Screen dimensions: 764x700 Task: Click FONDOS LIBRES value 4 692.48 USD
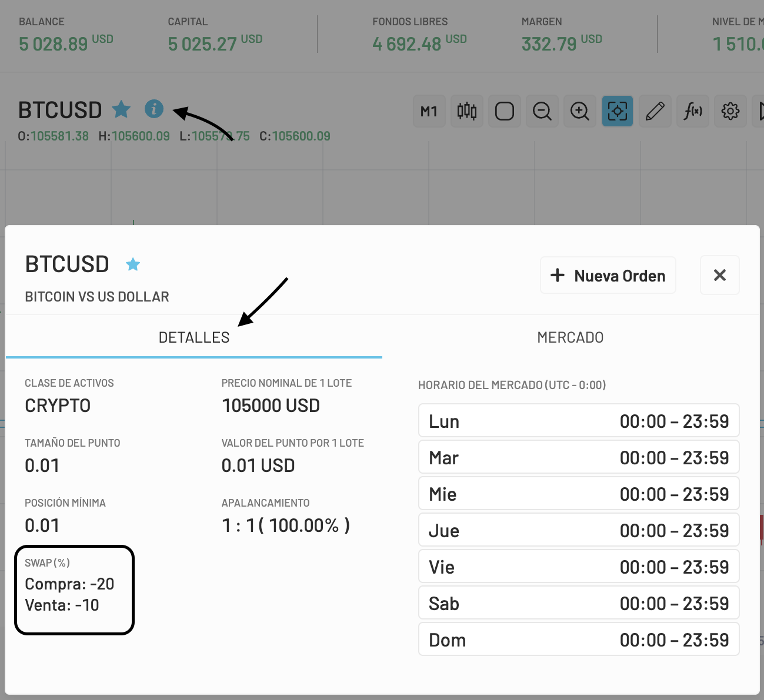419,43
